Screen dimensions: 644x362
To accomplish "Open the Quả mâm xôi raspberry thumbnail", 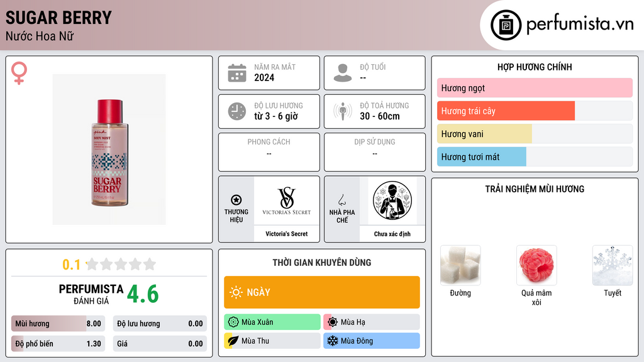I will point(536,266).
